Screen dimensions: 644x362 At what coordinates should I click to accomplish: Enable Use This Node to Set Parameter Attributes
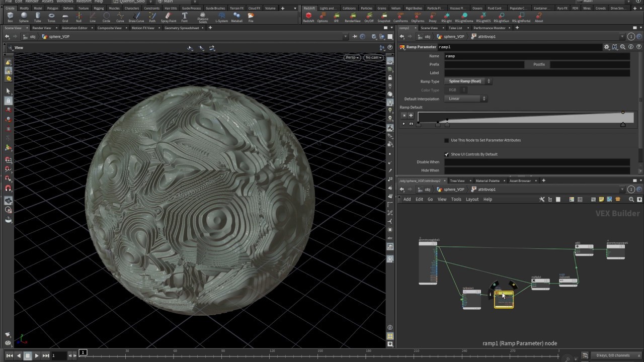click(x=447, y=140)
